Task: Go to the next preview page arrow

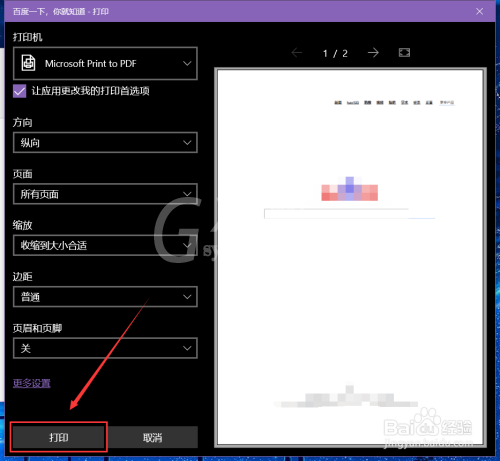Action: (373, 53)
